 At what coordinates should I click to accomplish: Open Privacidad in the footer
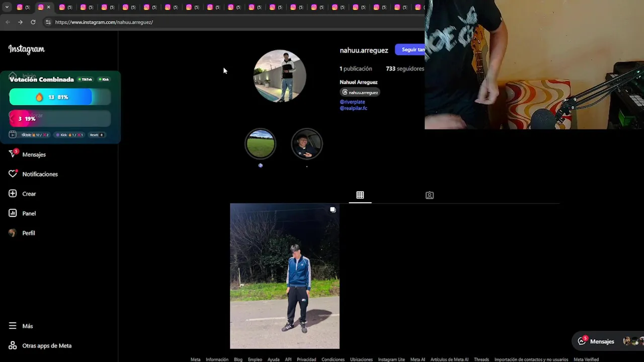[x=306, y=359]
